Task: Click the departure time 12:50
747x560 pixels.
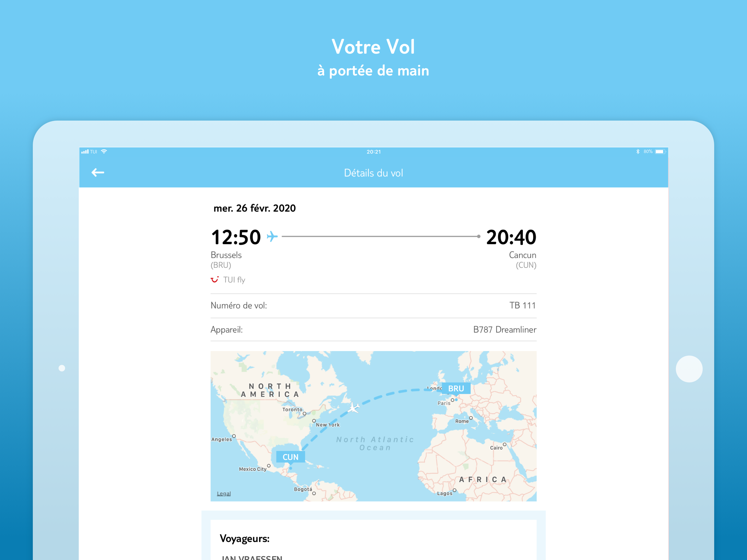Action: 236,237
